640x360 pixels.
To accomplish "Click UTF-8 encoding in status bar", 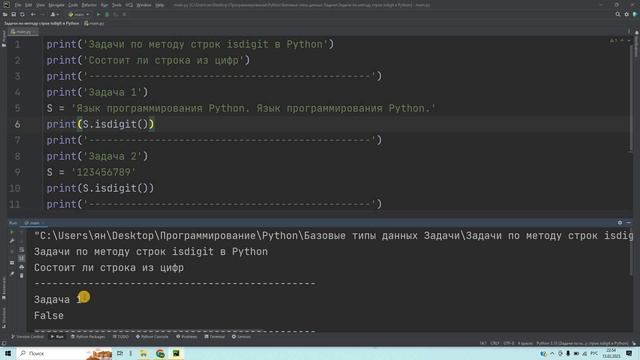I will [x=509, y=343].
